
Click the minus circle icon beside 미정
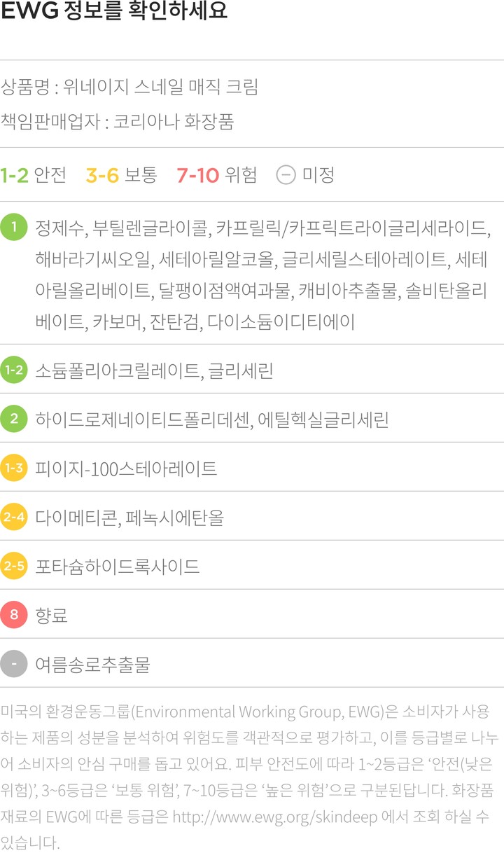[x=286, y=174]
